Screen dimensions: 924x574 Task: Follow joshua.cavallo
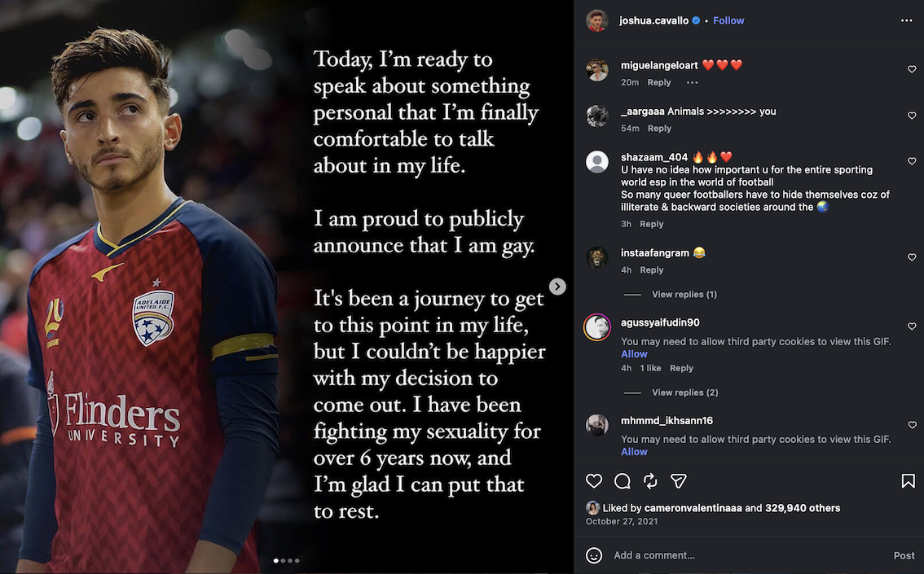tap(728, 20)
